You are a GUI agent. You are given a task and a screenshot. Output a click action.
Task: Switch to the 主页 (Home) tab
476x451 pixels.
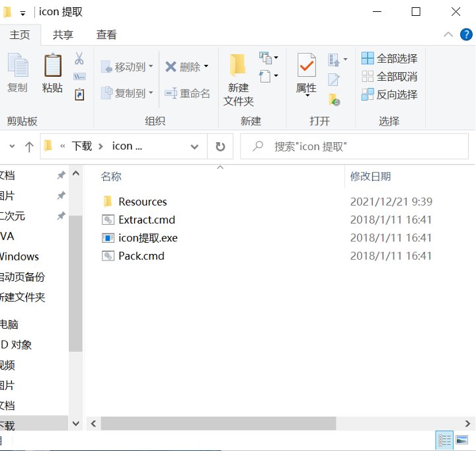20,35
